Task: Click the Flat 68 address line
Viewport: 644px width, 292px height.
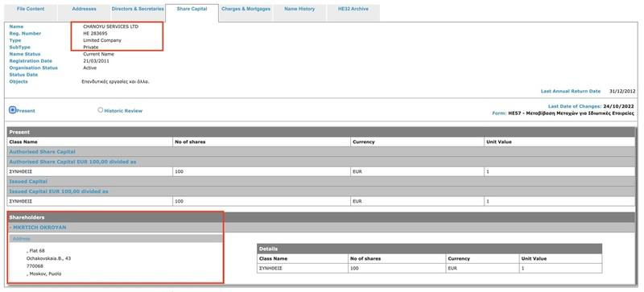Action: pyautogui.click(x=35, y=251)
